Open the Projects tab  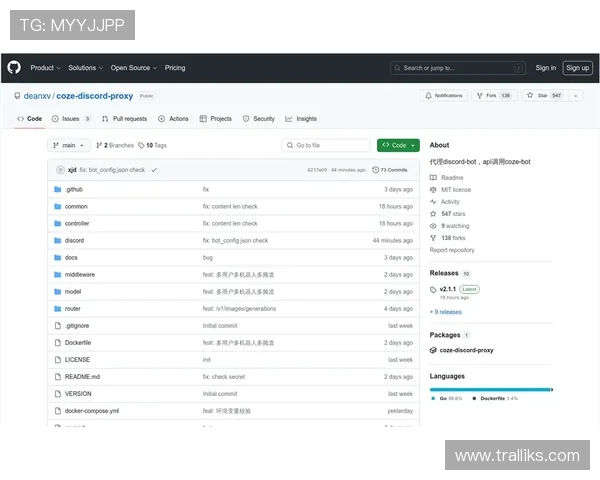tap(216, 119)
